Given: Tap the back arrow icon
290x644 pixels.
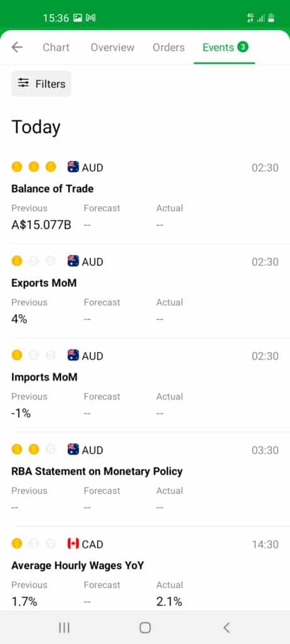Looking at the screenshot, I should pos(17,47).
